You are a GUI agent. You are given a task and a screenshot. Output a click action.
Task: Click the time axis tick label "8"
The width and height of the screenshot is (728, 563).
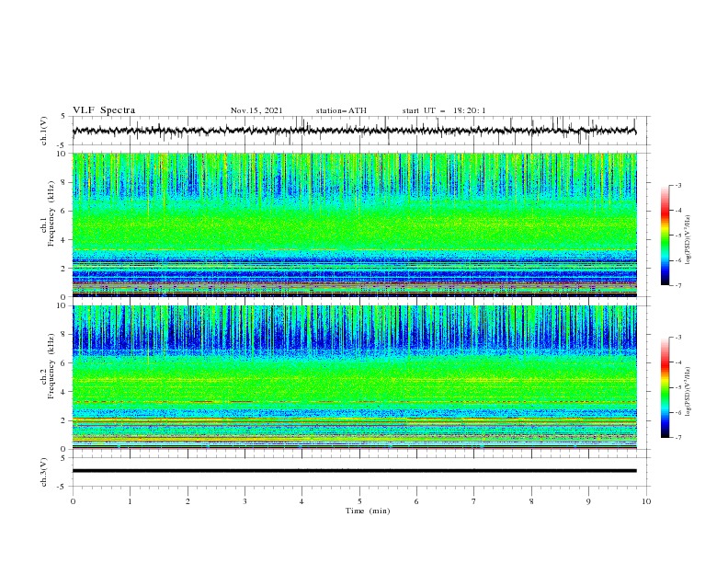click(531, 501)
